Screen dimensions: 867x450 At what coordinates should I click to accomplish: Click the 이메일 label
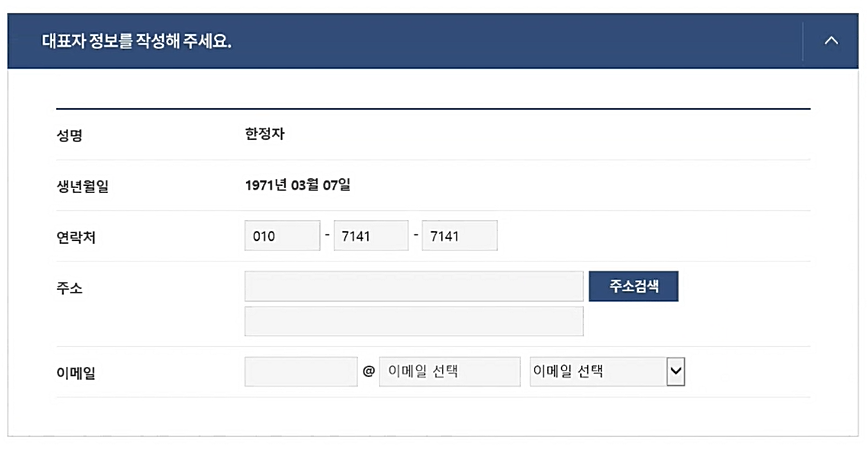(76, 373)
